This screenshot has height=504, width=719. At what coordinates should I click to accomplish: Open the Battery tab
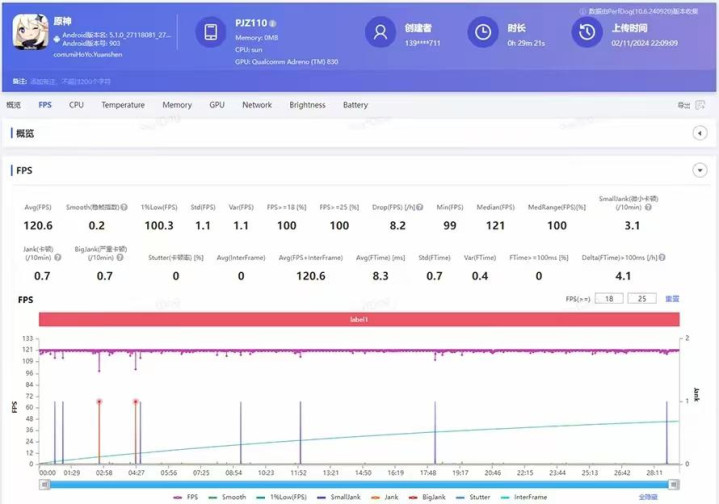(x=355, y=105)
